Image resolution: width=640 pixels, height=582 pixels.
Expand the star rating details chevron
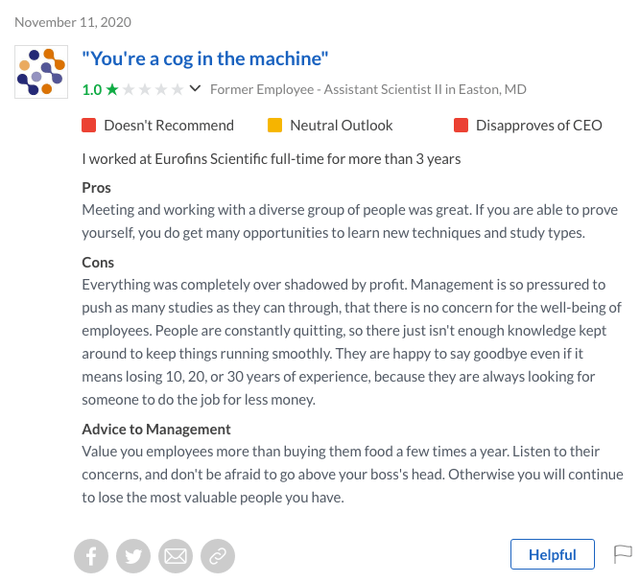click(x=195, y=89)
